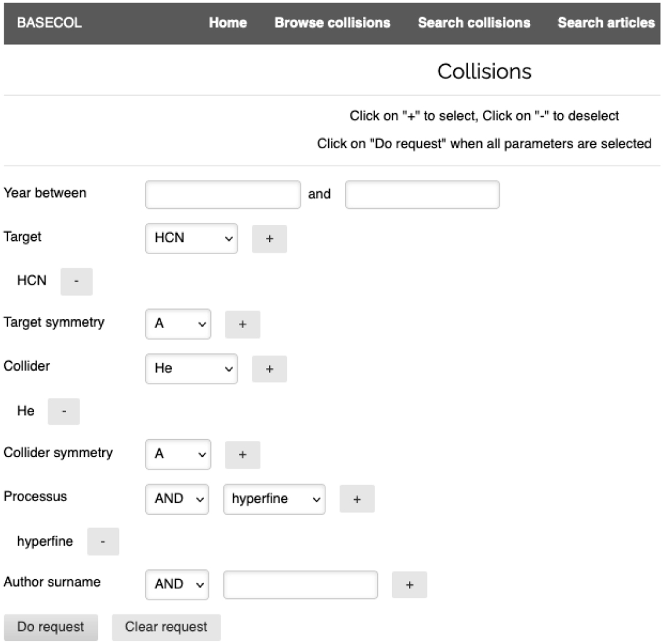Submit the query with Do request
This screenshot has height=644, width=663.
(x=51, y=627)
